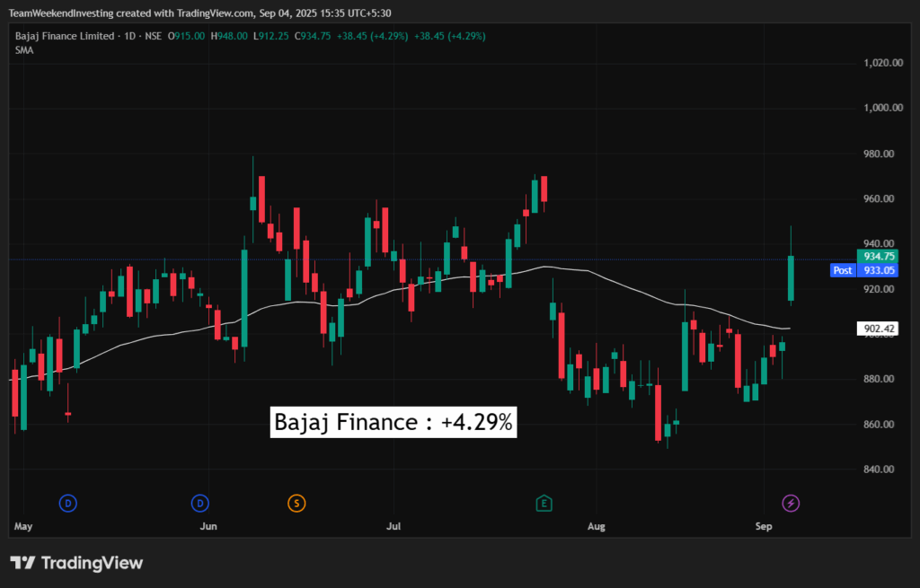Click the Bajaj Finance Limited symbol title

tap(65, 36)
